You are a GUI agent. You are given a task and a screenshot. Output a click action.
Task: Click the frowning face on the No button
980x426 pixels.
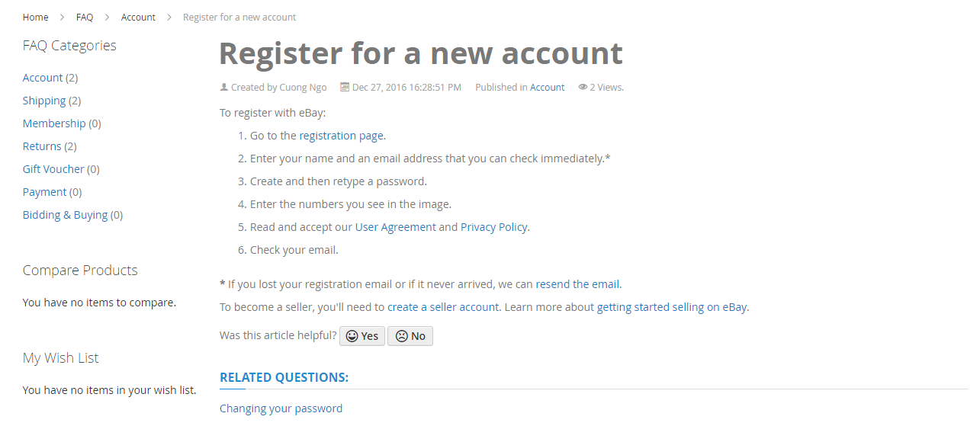(401, 336)
